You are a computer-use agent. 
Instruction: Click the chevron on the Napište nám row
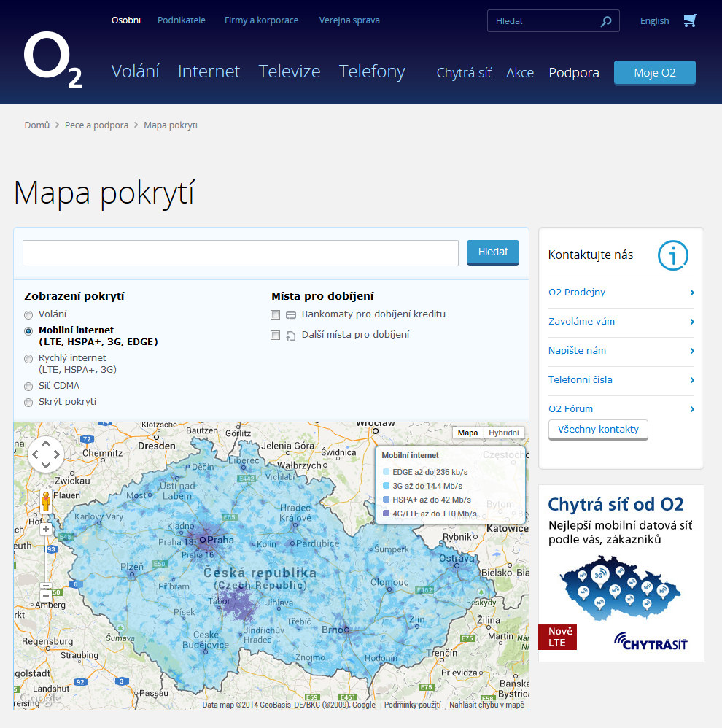pos(692,351)
